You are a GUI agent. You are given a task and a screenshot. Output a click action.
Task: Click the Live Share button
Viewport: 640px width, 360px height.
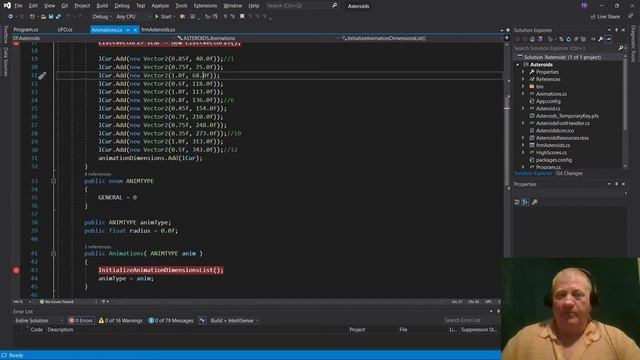click(x=605, y=17)
